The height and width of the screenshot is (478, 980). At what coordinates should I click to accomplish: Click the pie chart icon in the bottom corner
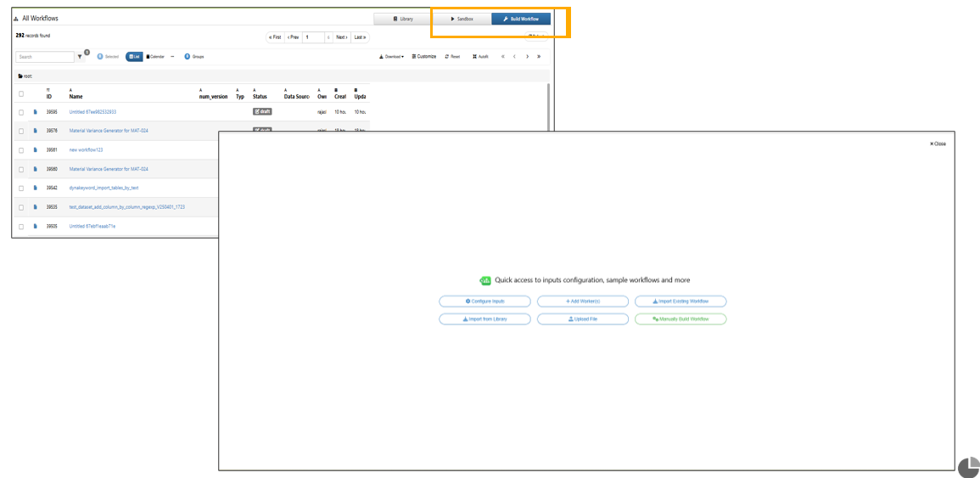tap(968, 467)
